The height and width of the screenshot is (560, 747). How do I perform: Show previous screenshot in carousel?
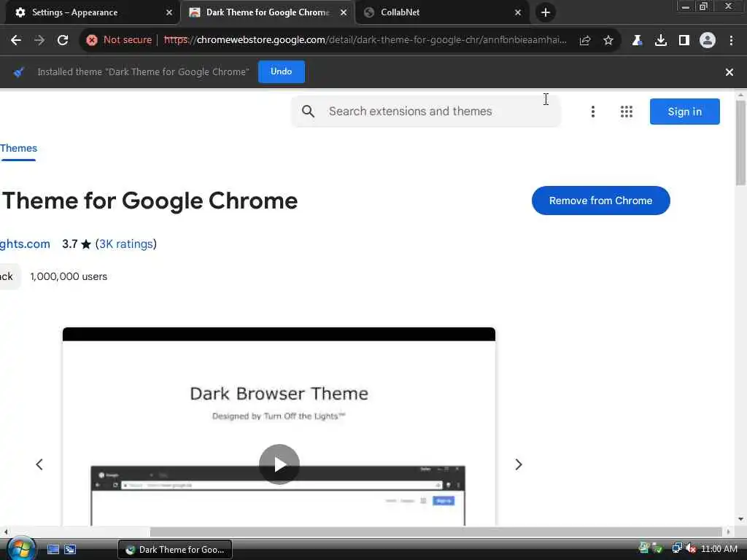pyautogui.click(x=39, y=464)
